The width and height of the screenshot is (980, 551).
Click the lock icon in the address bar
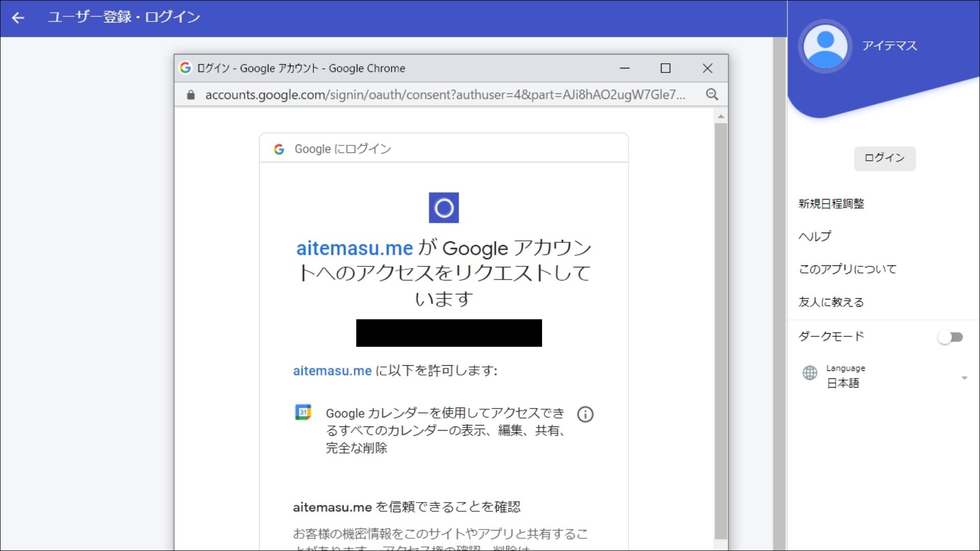click(x=190, y=95)
